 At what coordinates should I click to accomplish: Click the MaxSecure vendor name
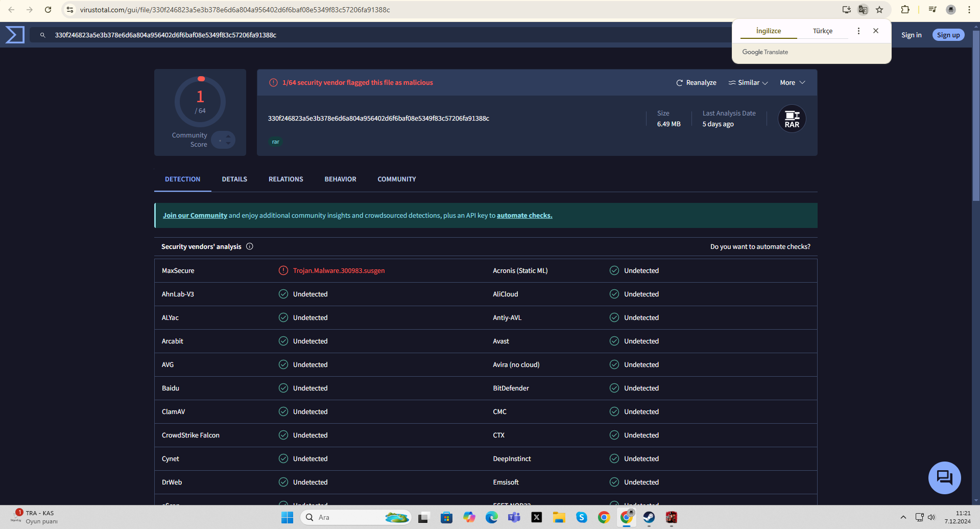click(x=178, y=270)
